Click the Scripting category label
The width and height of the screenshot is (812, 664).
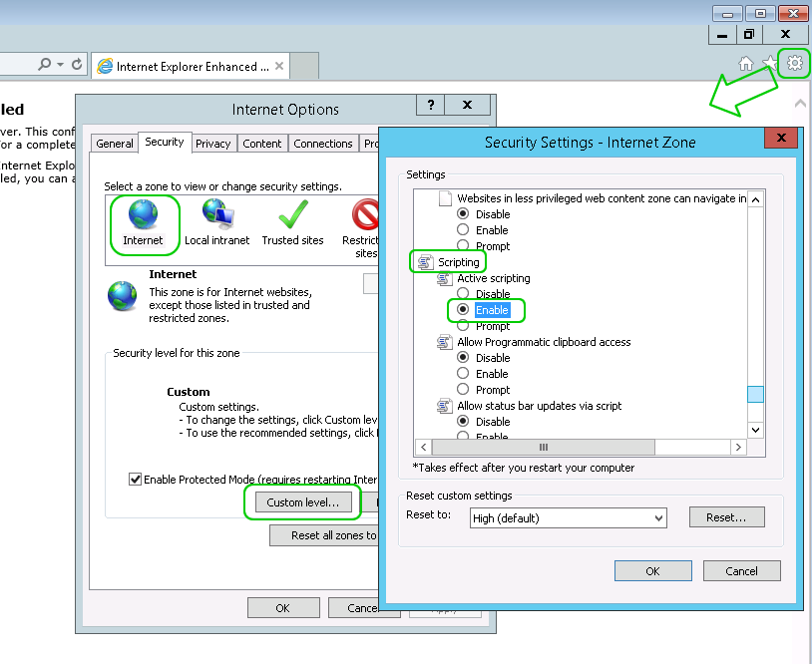tap(459, 262)
